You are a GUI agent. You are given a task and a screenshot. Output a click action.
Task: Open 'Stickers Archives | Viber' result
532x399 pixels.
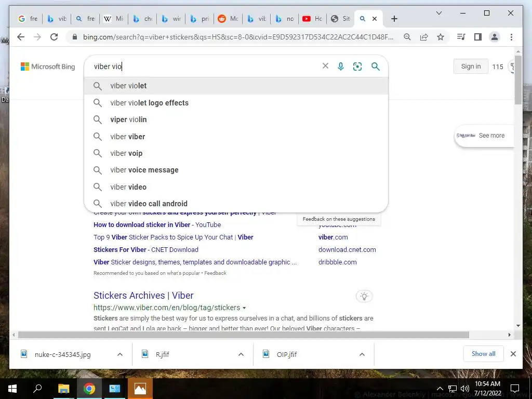[143, 296]
